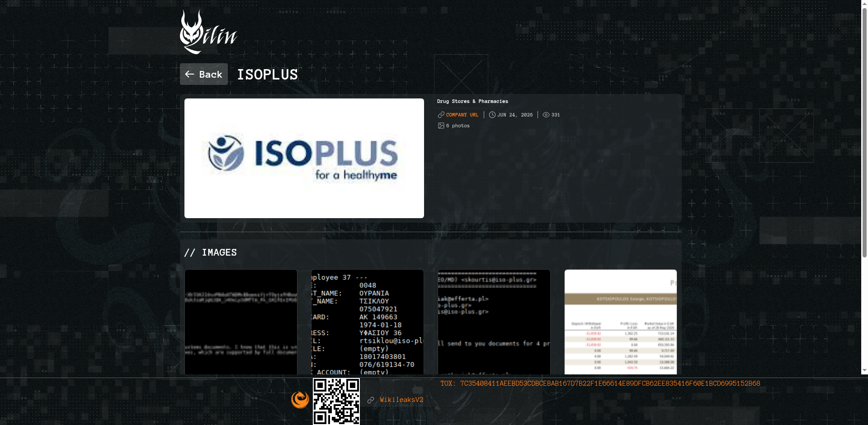Open the COMPANY URL link
The width and height of the screenshot is (868, 425).
pos(462,115)
